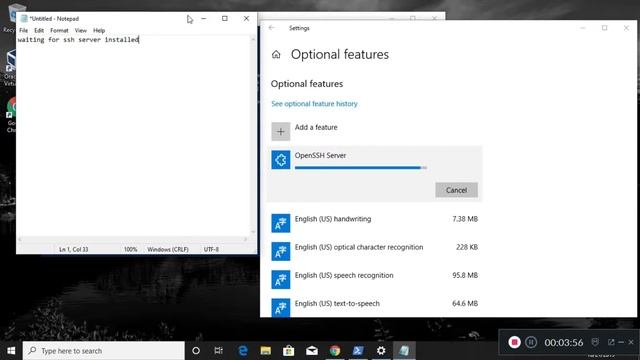
Task: Click the English (US) handwriting label
Action: [x=333, y=219]
